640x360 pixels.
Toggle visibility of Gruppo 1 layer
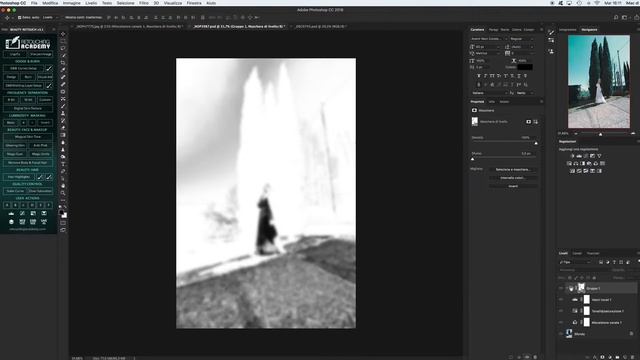click(x=561, y=288)
